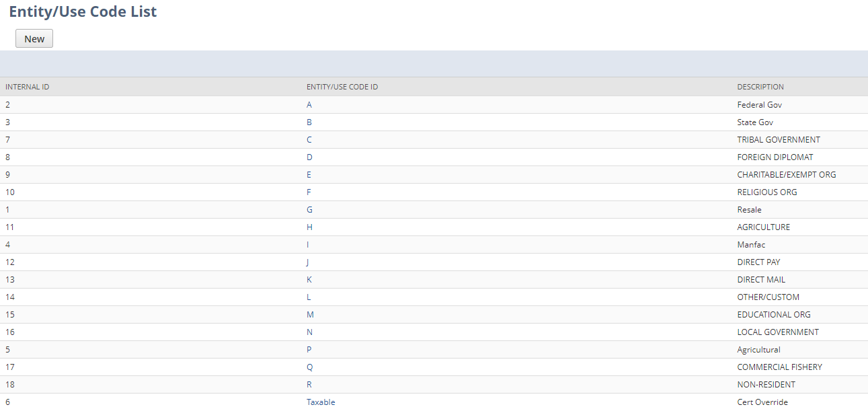The image size is (868, 409).
Task: Click the New button
Action: 34,38
